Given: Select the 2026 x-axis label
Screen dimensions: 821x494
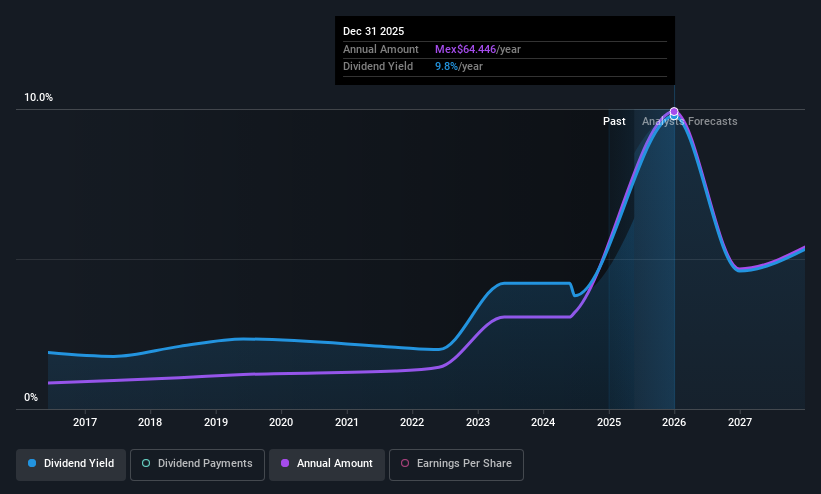Looking at the screenshot, I should click(674, 422).
